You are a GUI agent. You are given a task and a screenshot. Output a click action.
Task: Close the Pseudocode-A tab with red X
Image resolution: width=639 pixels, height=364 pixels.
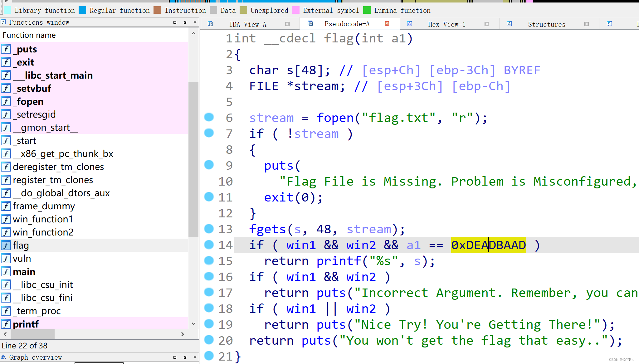pyautogui.click(x=387, y=24)
